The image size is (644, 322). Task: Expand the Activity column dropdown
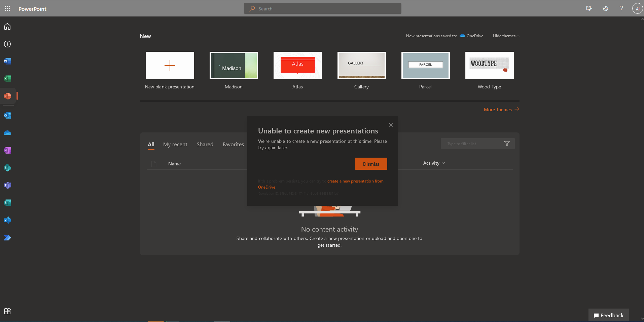point(434,163)
